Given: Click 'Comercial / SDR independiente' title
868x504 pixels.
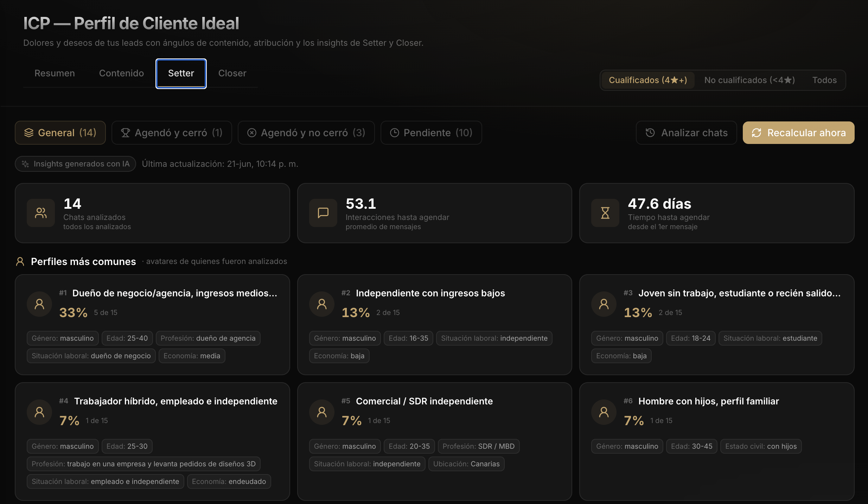Looking at the screenshot, I should [x=425, y=401].
